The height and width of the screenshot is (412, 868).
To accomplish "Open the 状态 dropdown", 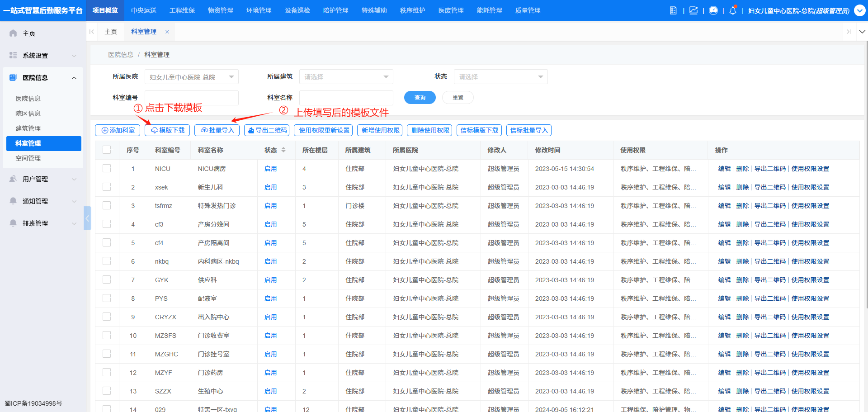I will point(501,77).
